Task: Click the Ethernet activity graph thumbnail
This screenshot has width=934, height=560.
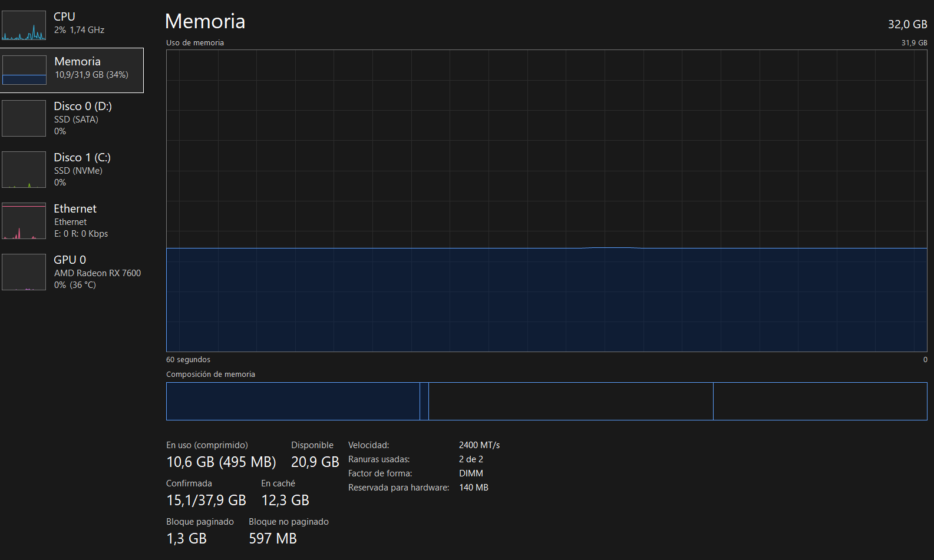Action: coord(24,221)
